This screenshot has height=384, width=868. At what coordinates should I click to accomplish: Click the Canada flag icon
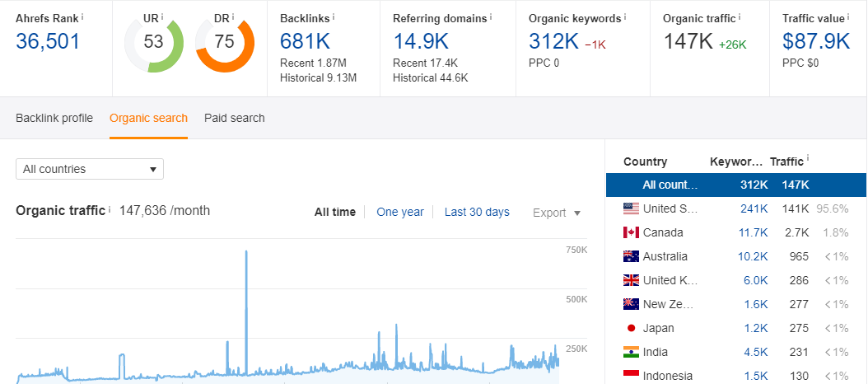(x=631, y=232)
